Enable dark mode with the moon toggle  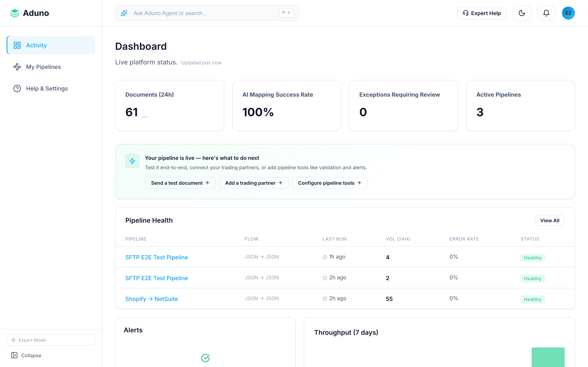[522, 13]
